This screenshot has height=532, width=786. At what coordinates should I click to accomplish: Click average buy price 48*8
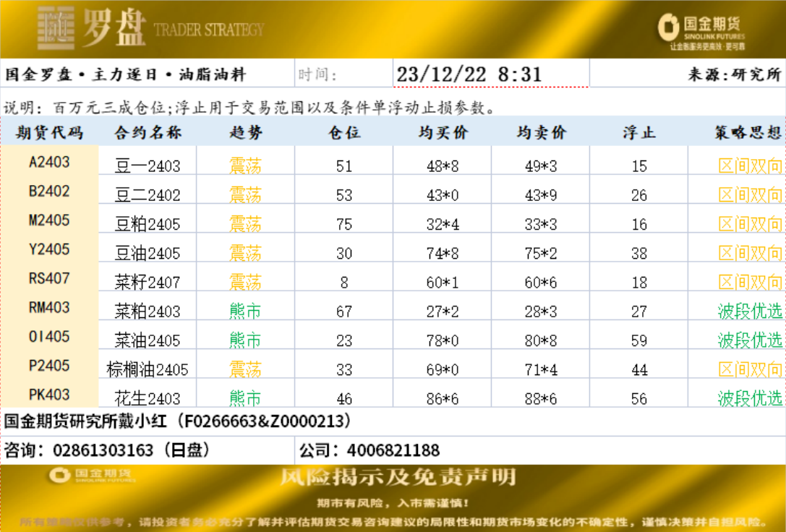click(443, 166)
